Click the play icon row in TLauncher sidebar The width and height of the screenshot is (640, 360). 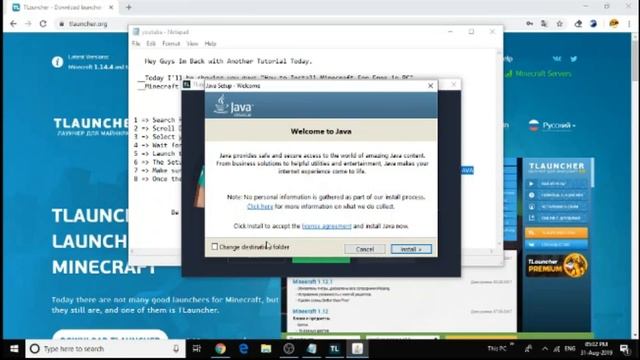tap(556, 184)
